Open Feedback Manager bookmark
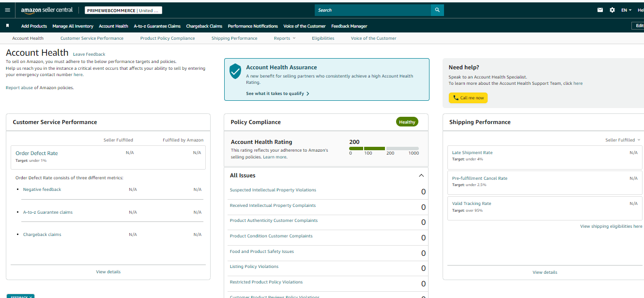644x298 pixels. click(x=349, y=26)
